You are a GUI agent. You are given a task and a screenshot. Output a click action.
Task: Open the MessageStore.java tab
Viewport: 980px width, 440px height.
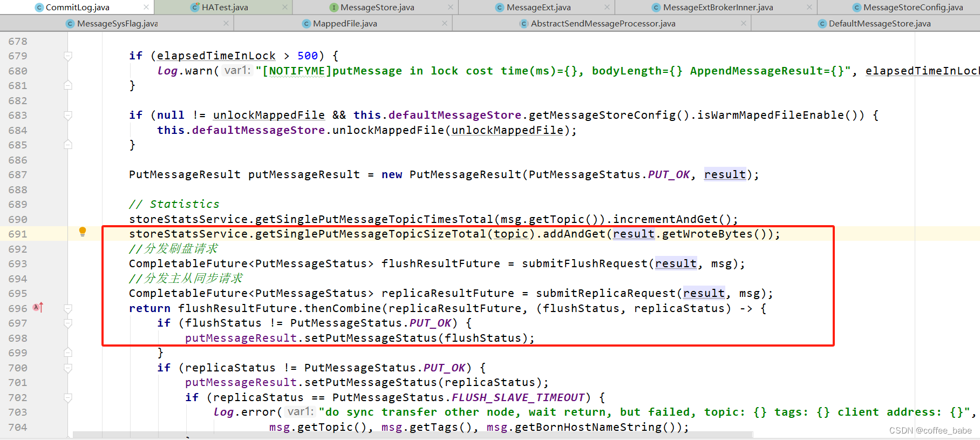(x=376, y=8)
